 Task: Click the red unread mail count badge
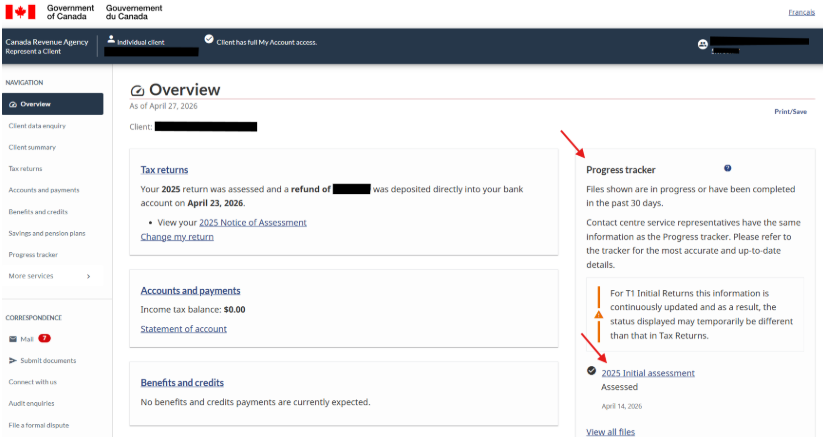[x=44, y=339]
